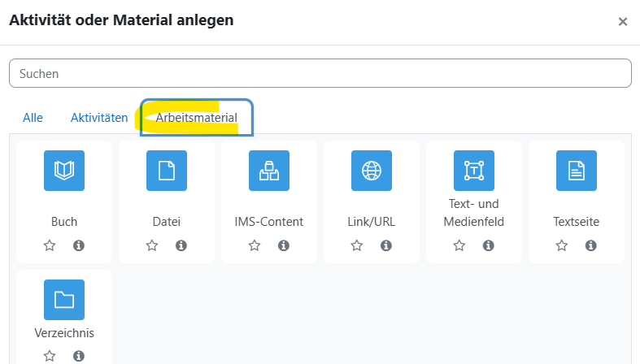640x364 pixels.
Task: Open the IMS-Content package icon
Action: point(269,171)
